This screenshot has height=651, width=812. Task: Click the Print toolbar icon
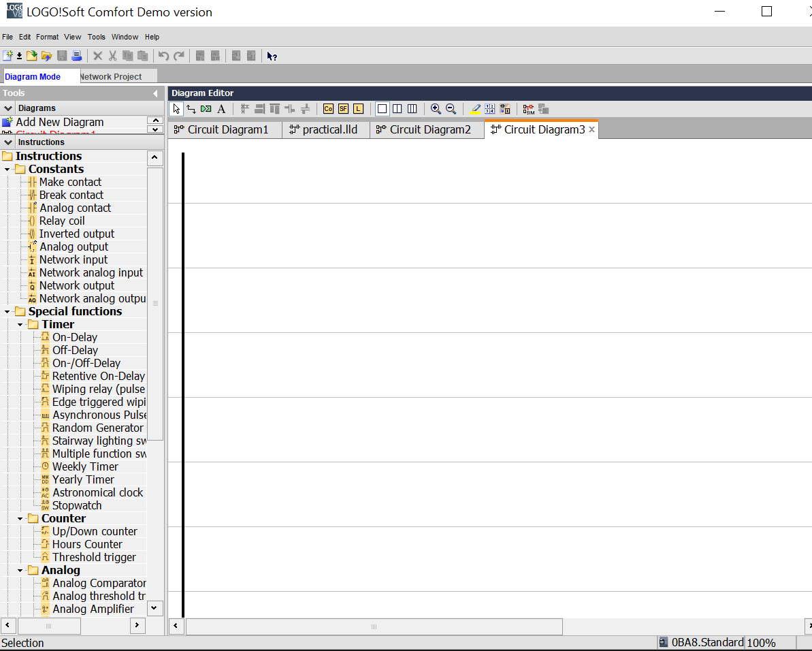point(77,56)
